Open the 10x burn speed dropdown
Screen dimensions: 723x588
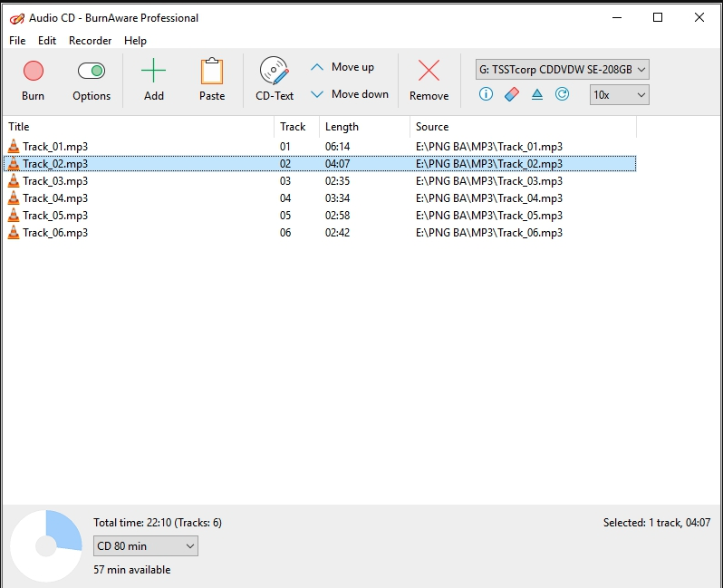click(x=619, y=95)
